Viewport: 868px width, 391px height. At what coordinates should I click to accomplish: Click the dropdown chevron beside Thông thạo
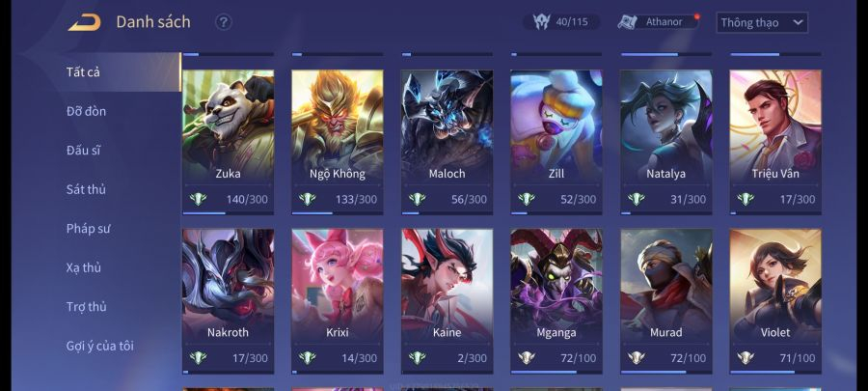[798, 23]
